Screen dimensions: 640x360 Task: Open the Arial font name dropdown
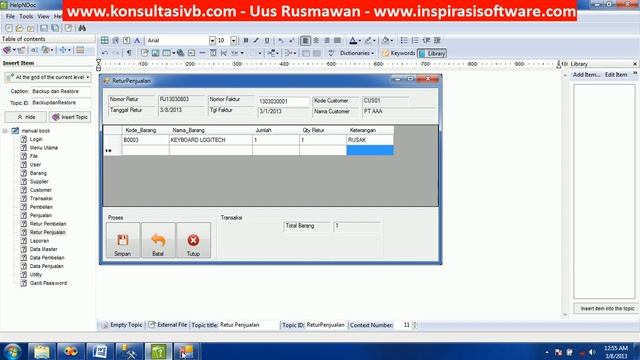click(212, 40)
